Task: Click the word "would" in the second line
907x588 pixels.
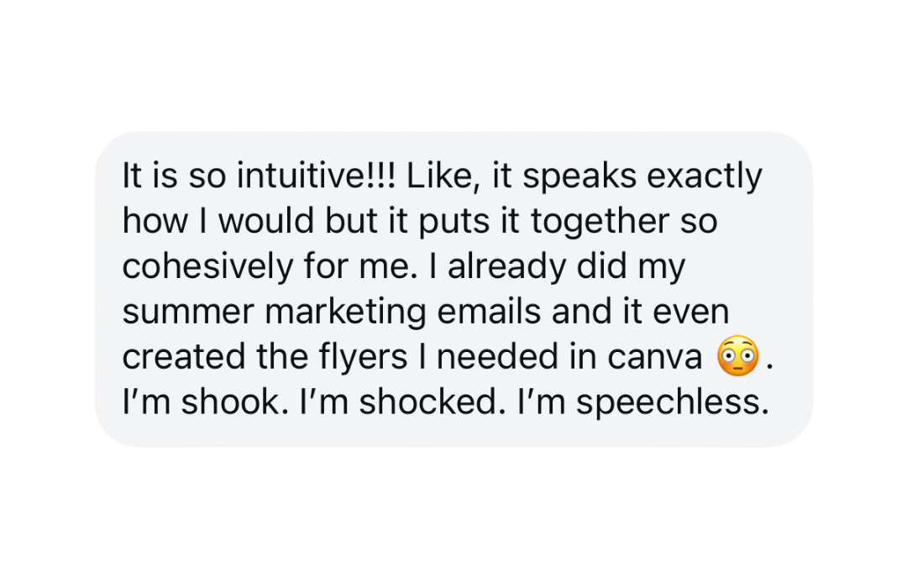Action: pos(260,222)
